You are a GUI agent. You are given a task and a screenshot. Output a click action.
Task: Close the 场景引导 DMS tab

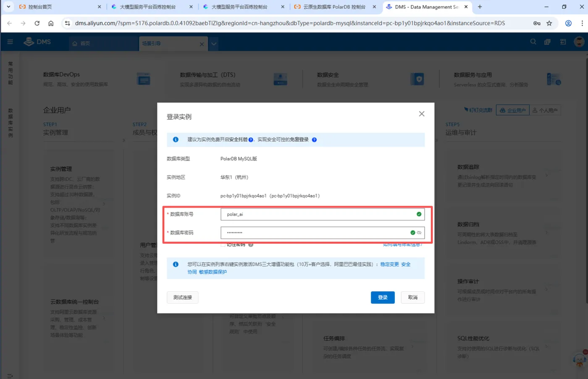tap(202, 44)
